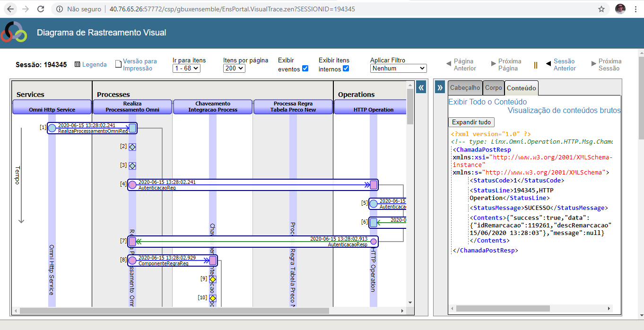Select AutenticacaoReq message 4 in the diagram
The image size is (644, 330).
[x=252, y=185]
